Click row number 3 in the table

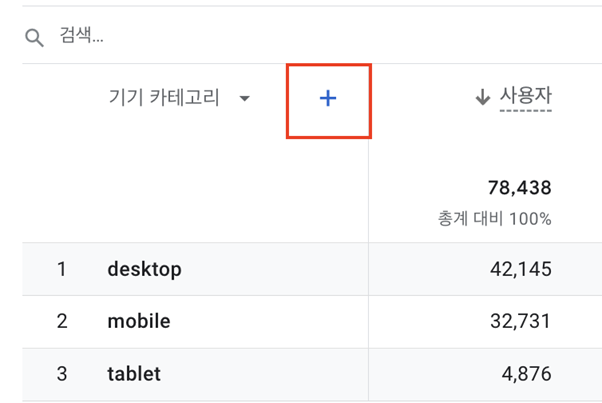pos(62,374)
